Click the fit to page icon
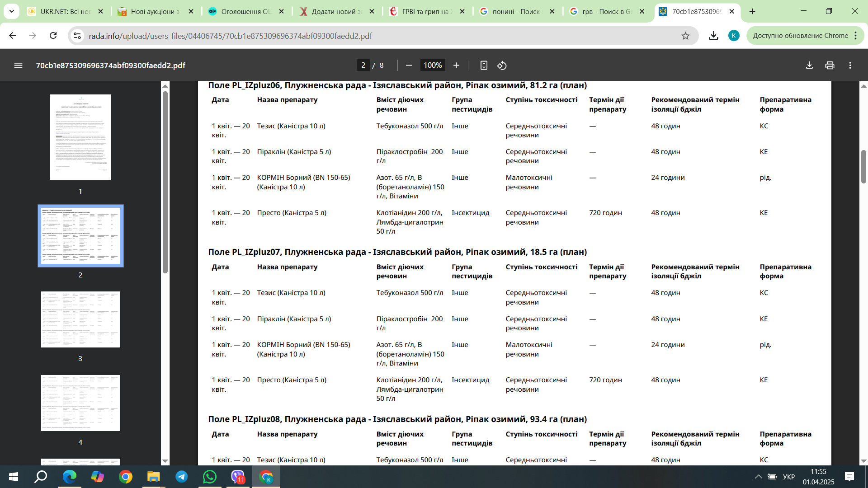868x488 pixels. (484, 66)
